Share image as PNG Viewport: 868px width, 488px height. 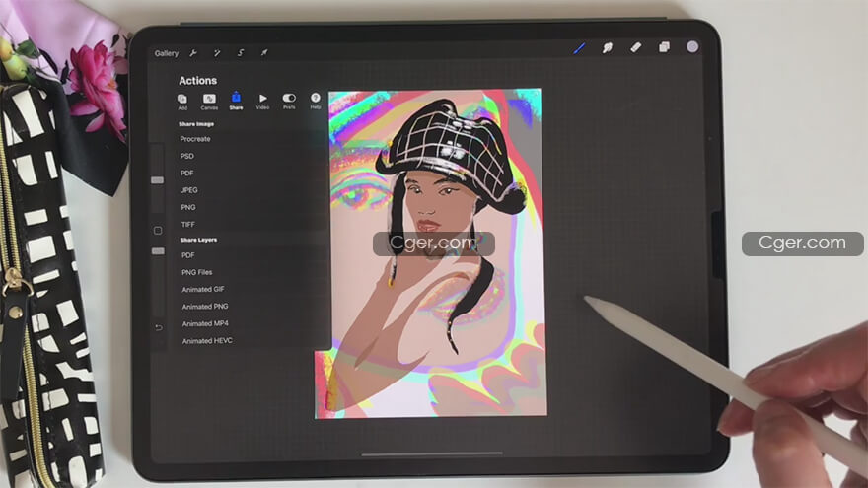[x=188, y=207]
